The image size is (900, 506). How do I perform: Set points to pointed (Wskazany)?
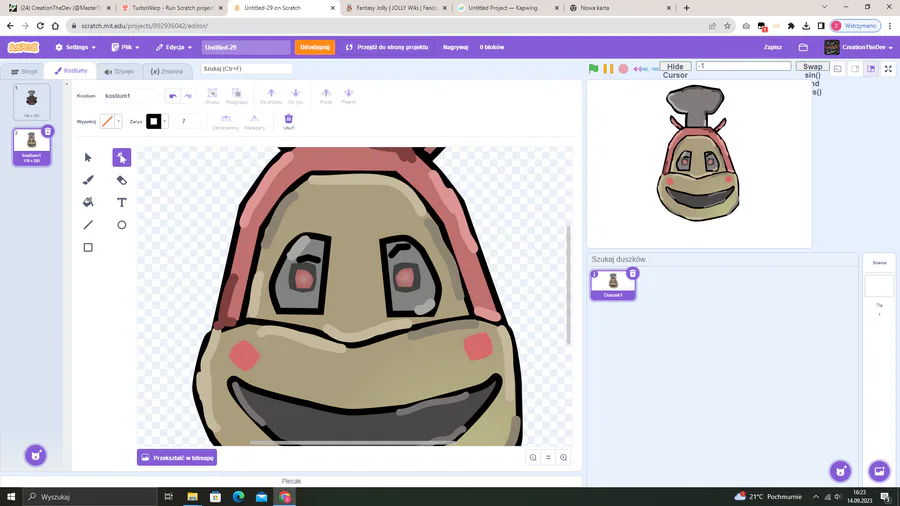click(254, 122)
